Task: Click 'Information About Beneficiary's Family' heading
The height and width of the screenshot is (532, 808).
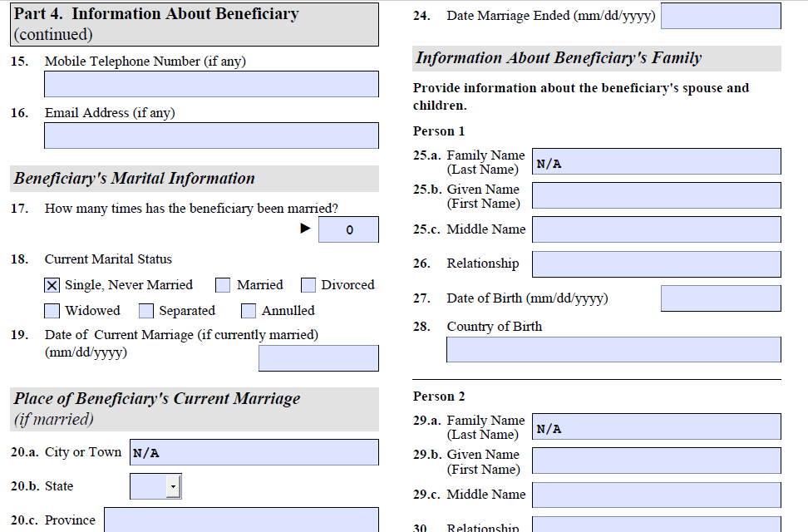Action: coord(559,57)
